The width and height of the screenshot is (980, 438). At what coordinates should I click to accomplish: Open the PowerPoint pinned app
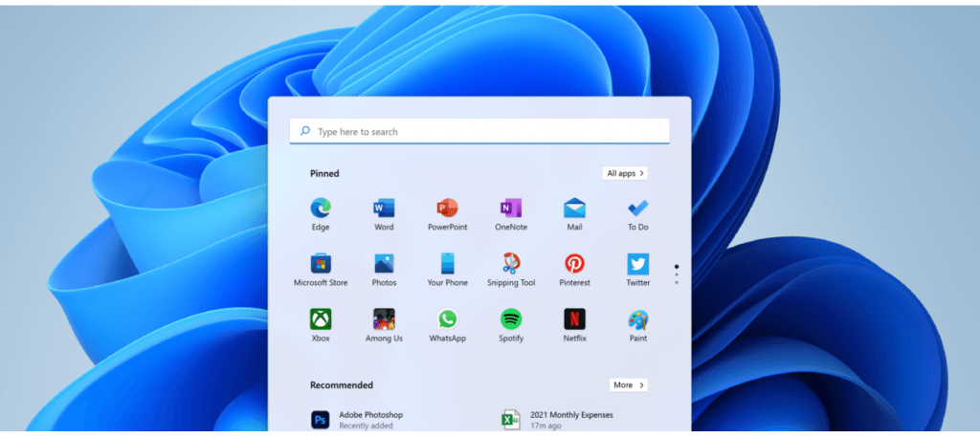(448, 208)
